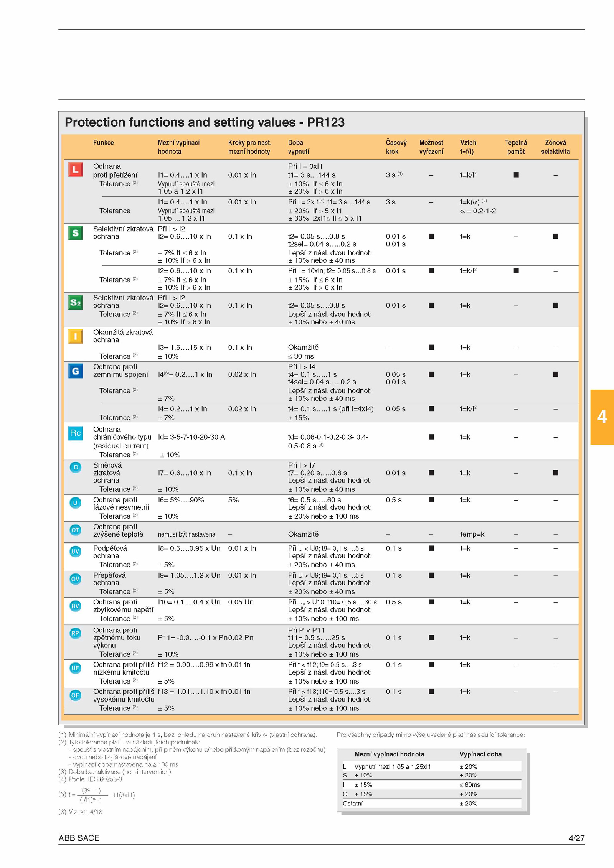The image size is (614, 868).
Task: Click 'Vypnutí mezi 1,05 a 1,25xI1' in small table
Action: tap(393, 766)
